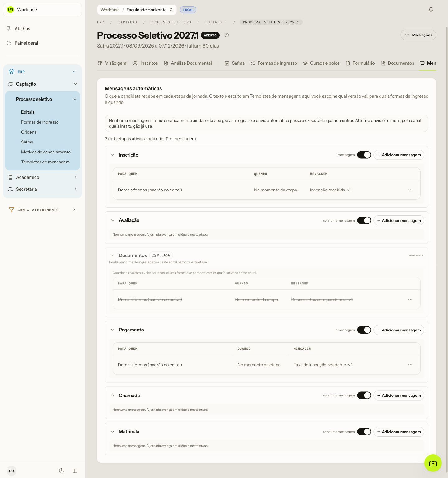Open the Mais ações menu button
The image size is (448, 478).
pos(418,35)
